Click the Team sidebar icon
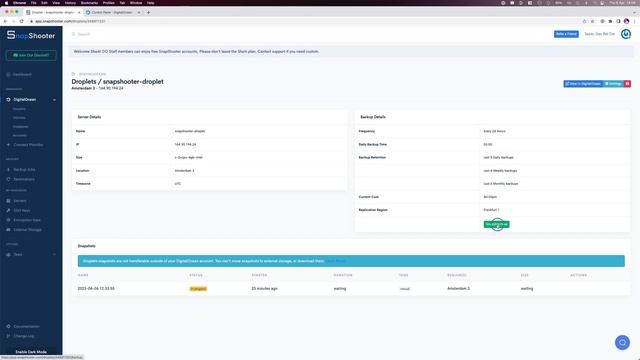 [8, 255]
